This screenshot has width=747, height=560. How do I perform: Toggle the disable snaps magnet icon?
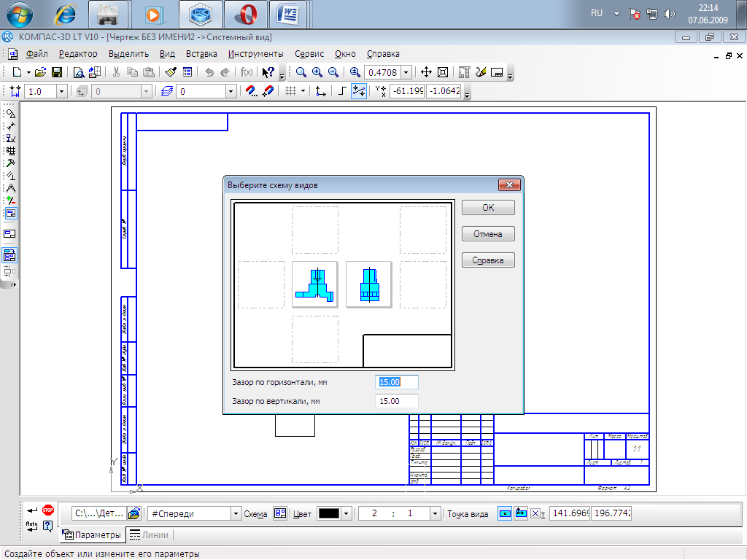point(268,91)
